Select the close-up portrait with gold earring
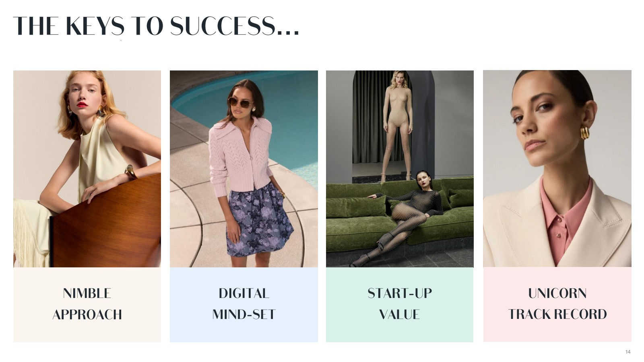The height and width of the screenshot is (362, 644). (x=557, y=169)
